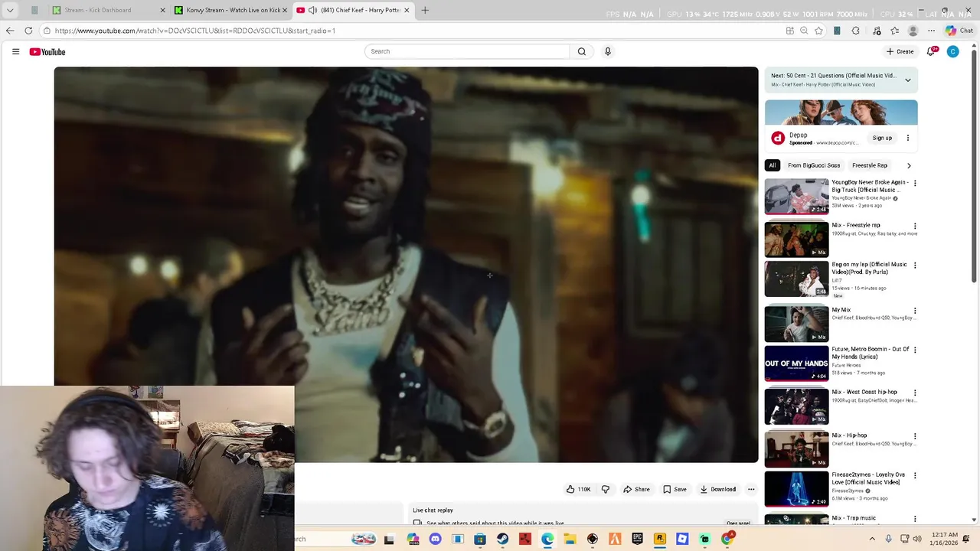980x551 pixels.
Task: Open menu for My Mix
Action: [915, 311]
